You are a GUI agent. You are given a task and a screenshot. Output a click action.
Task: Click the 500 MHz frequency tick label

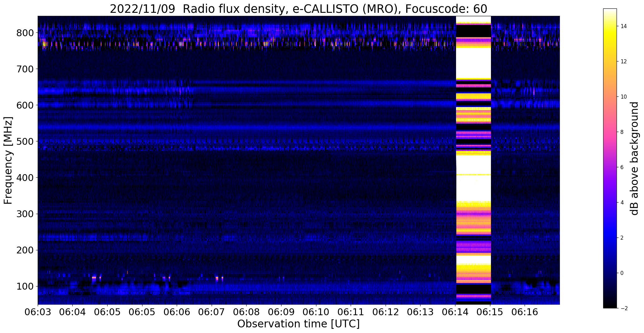26,141
